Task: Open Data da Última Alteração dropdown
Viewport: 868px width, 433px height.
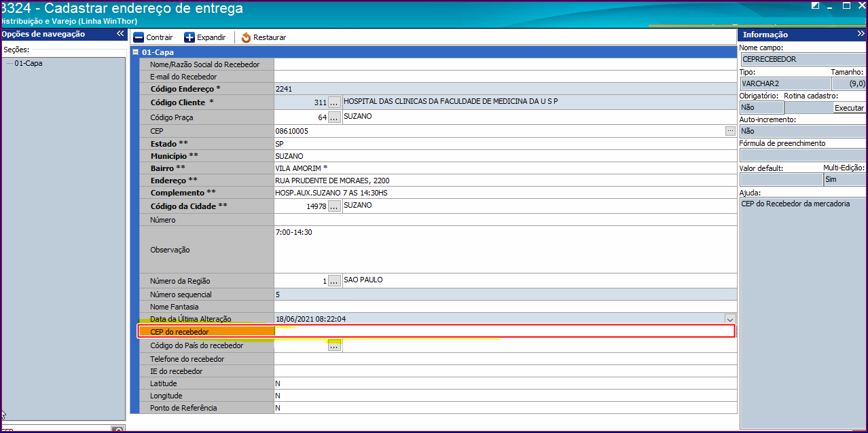Action: pyautogui.click(x=730, y=319)
